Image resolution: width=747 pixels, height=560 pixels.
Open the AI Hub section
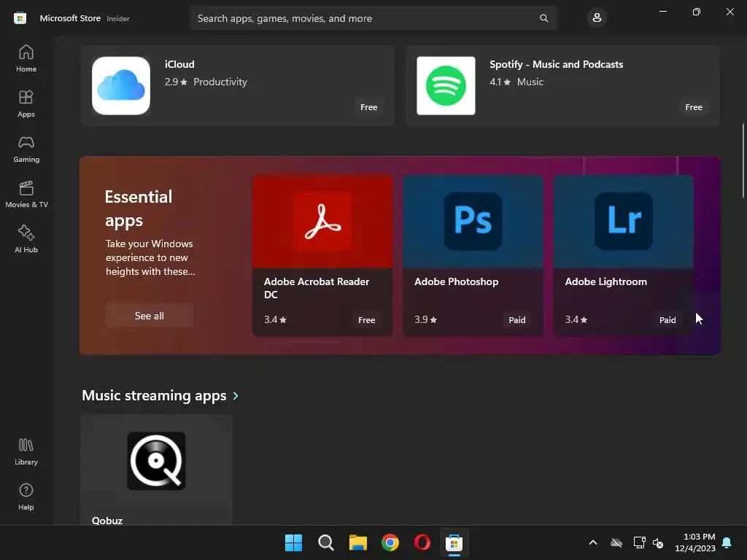pos(26,239)
